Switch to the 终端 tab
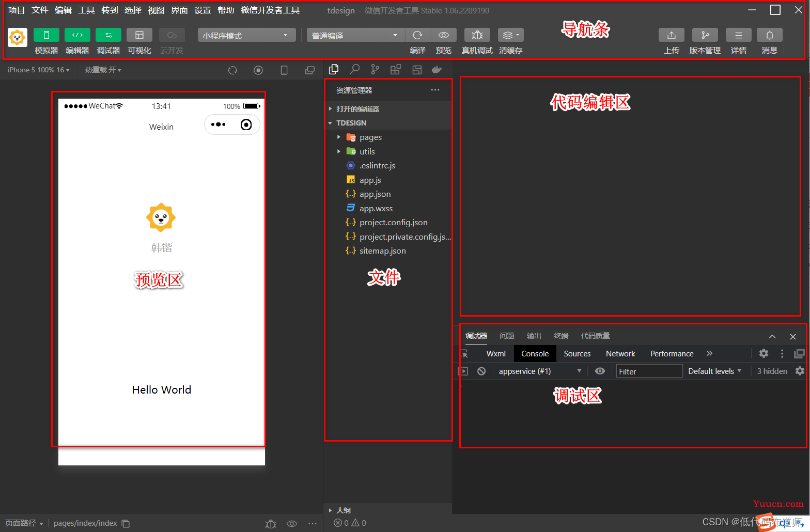 (x=561, y=336)
